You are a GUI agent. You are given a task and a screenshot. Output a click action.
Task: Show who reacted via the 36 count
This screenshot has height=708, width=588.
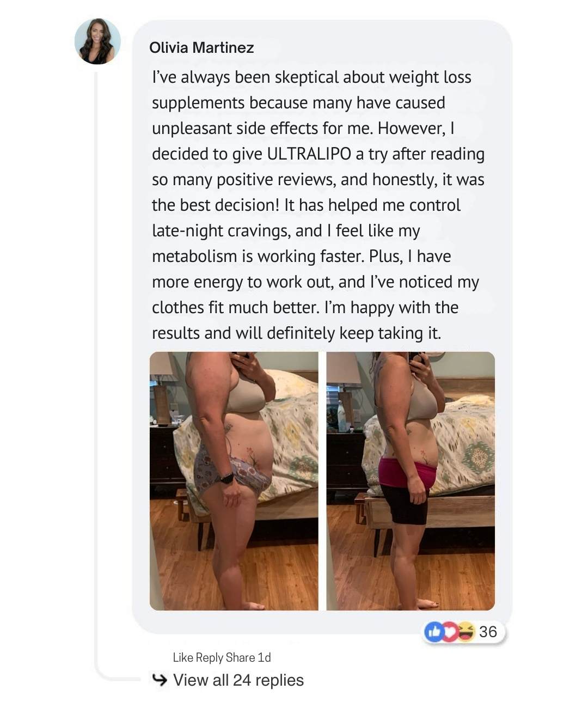point(488,632)
